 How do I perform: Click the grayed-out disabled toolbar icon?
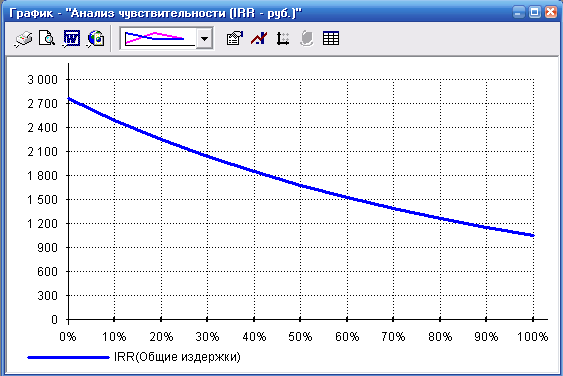[x=307, y=38]
